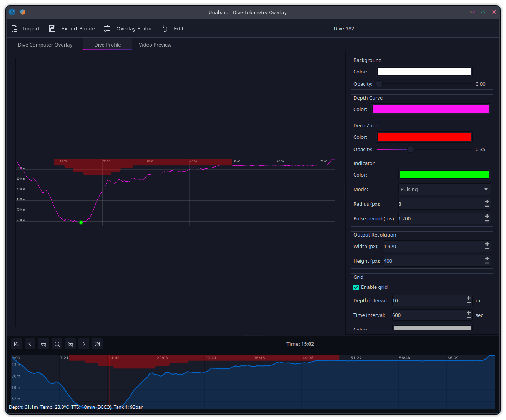
Task: Click the TTS: 18min (DECO) status text
Action: coord(91,407)
